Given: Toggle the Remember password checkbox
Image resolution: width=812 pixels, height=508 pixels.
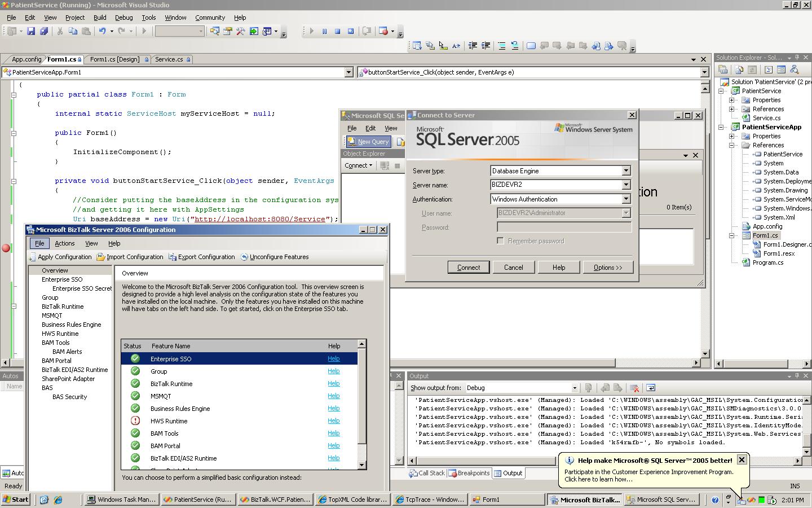Looking at the screenshot, I should [x=500, y=240].
